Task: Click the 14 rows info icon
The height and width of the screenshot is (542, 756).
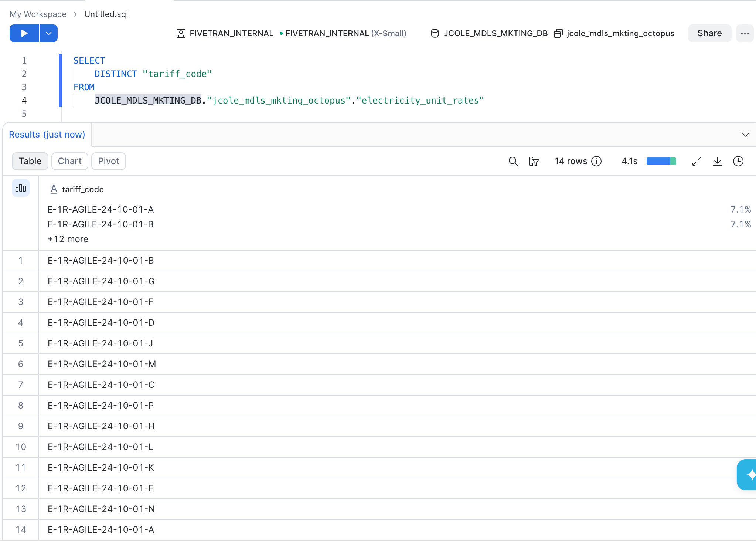Action: point(596,161)
